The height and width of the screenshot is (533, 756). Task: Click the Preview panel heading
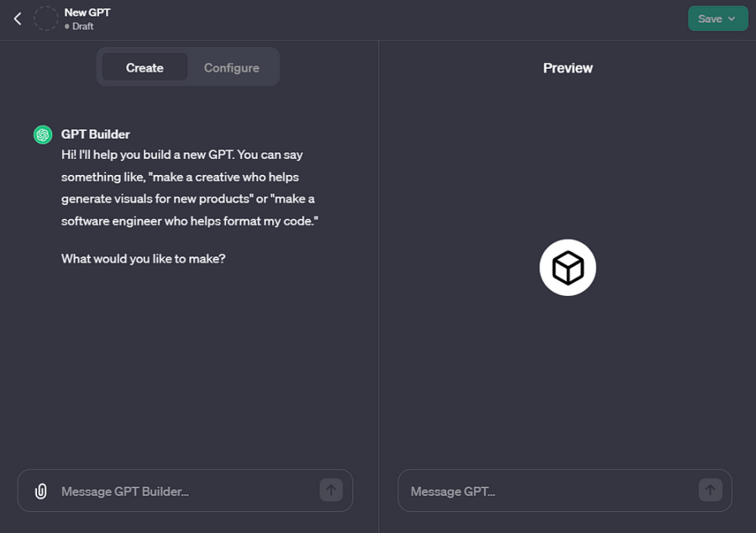point(568,68)
